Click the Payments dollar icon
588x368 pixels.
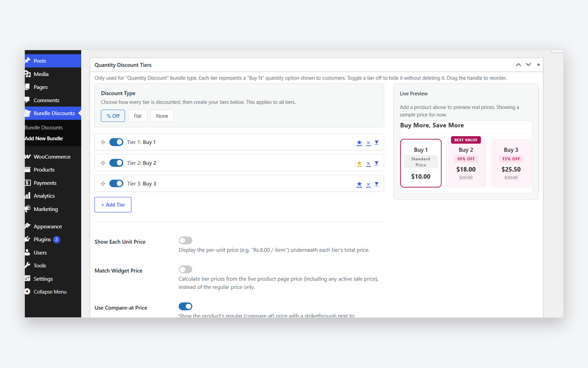point(28,183)
